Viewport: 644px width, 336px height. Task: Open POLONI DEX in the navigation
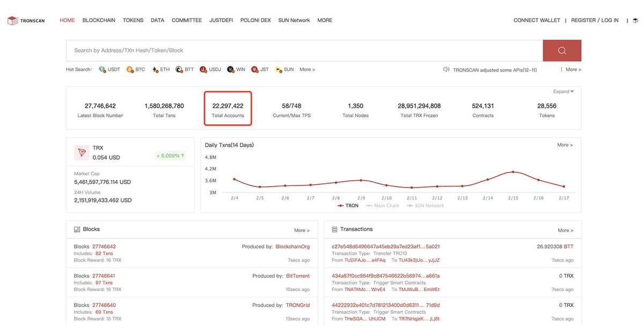coord(255,20)
